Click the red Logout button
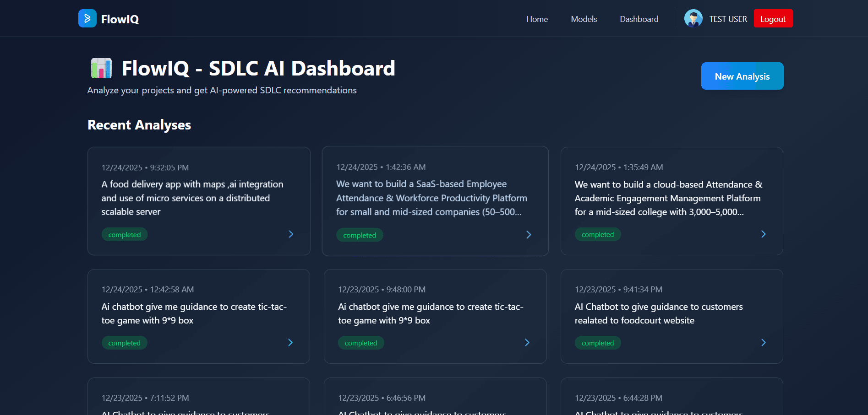Image resolution: width=868 pixels, height=415 pixels. tap(773, 19)
